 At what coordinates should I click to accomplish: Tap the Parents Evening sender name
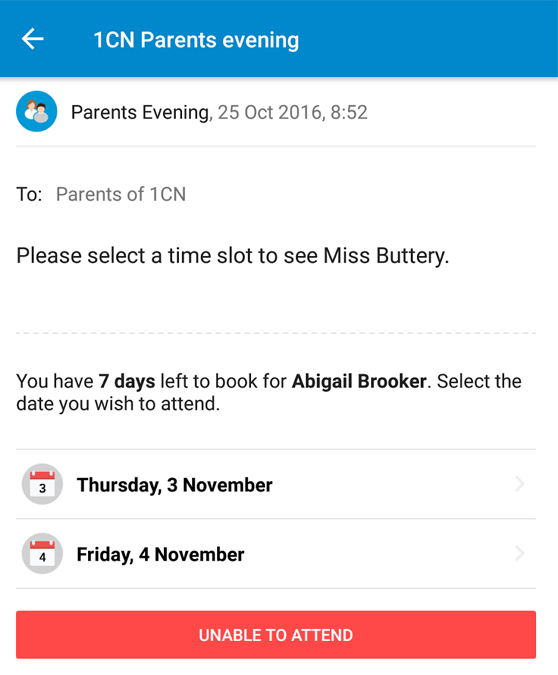pyautogui.click(x=142, y=112)
